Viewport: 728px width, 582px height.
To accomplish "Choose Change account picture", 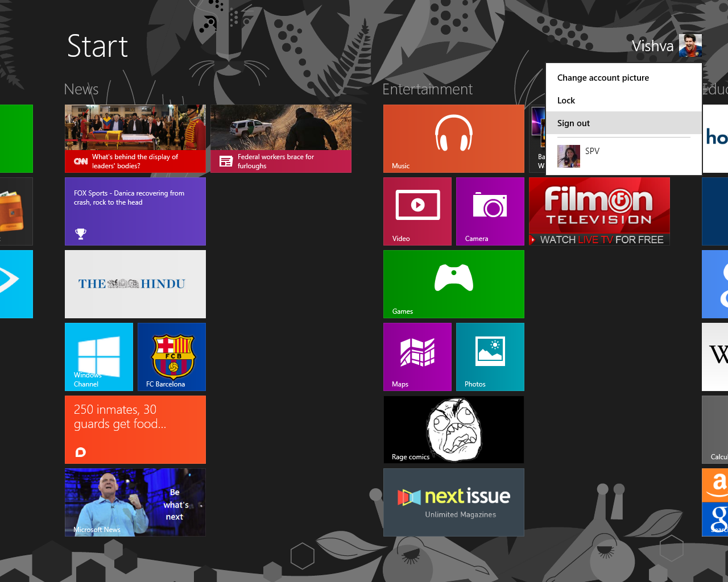I will pos(602,77).
